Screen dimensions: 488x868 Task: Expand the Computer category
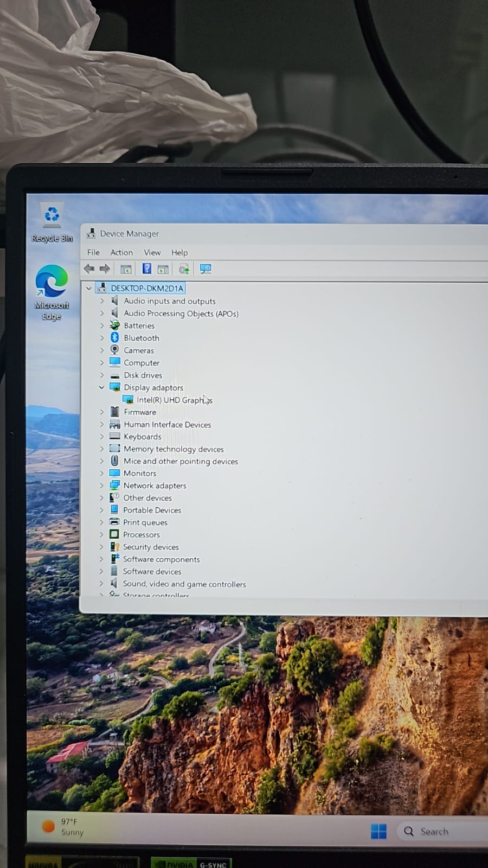[101, 362]
